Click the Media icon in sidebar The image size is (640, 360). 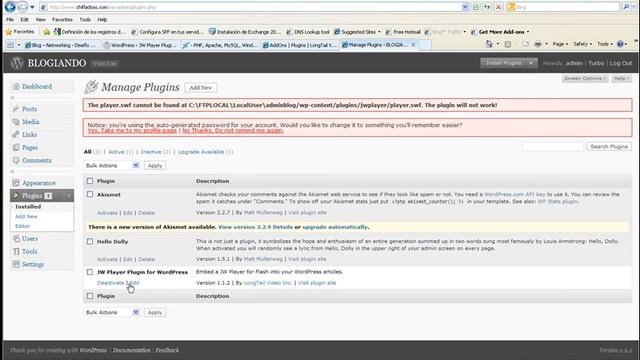point(16,122)
